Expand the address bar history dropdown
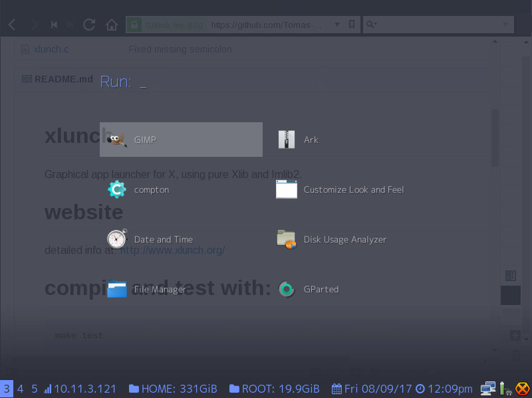Viewport: 532px width, 398px height. [x=337, y=25]
